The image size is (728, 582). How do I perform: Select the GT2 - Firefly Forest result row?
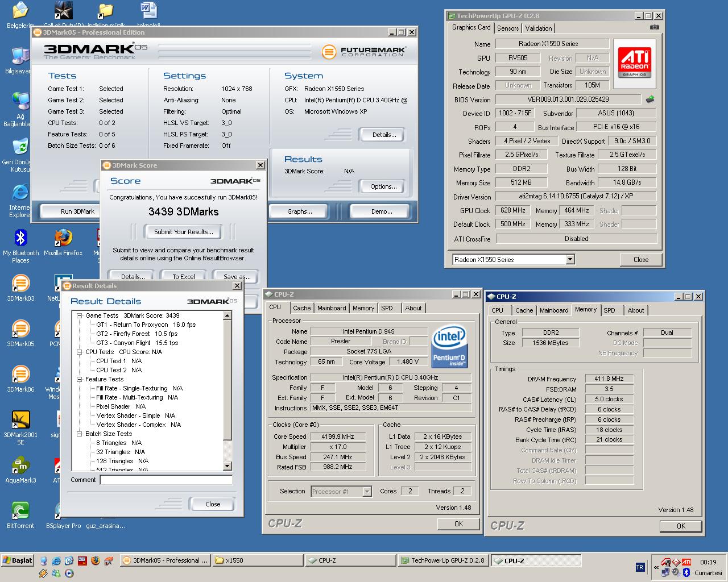point(136,334)
